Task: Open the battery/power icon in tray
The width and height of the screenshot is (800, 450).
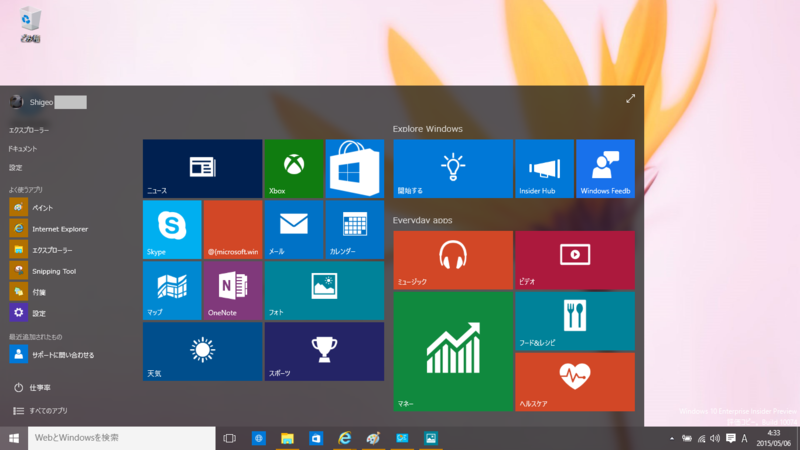Action: (x=687, y=438)
